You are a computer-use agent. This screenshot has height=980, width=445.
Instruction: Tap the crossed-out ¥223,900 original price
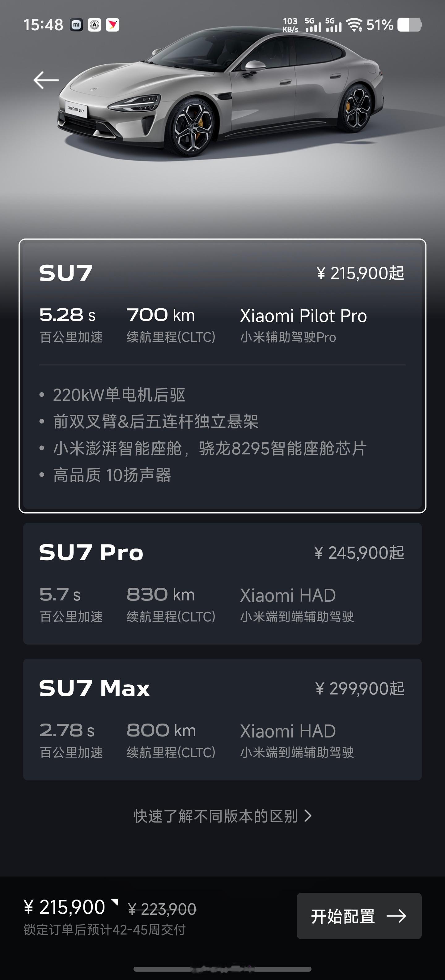coord(162,909)
